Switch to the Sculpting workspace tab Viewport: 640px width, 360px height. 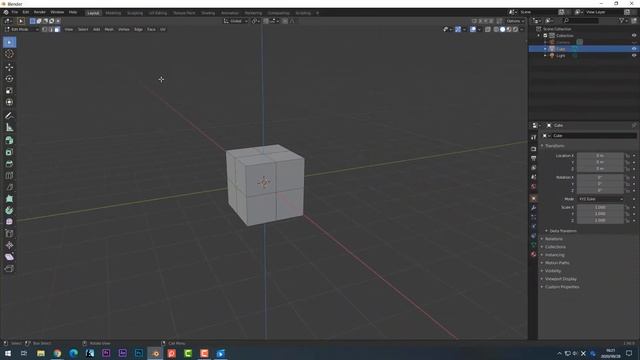click(135, 13)
